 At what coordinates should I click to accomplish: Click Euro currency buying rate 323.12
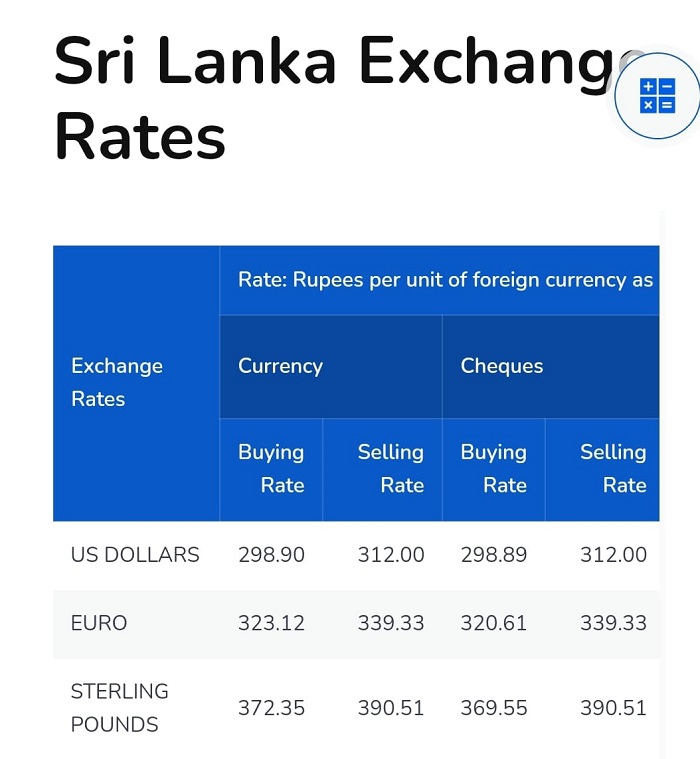point(271,623)
